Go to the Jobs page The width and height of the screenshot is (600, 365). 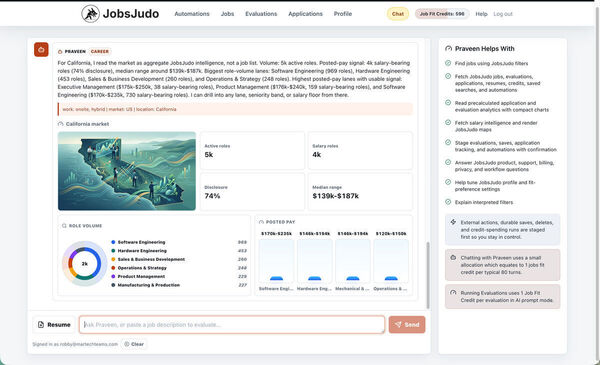(227, 14)
